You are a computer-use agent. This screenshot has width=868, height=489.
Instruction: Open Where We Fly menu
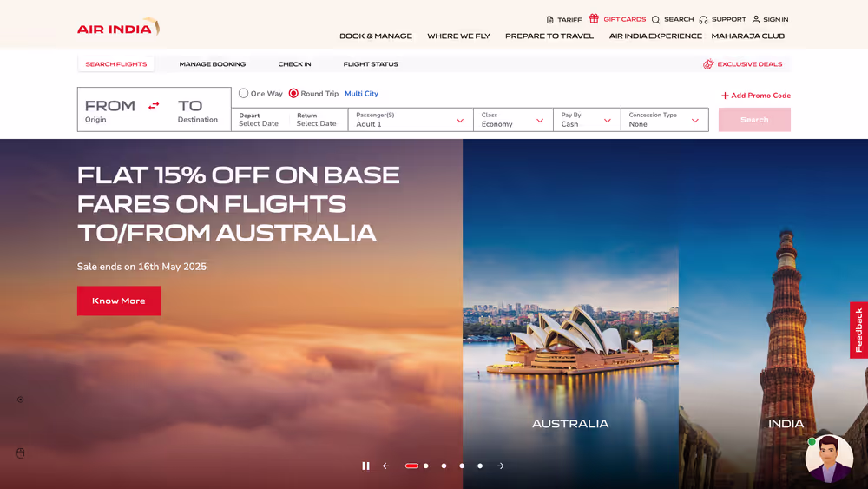(458, 36)
